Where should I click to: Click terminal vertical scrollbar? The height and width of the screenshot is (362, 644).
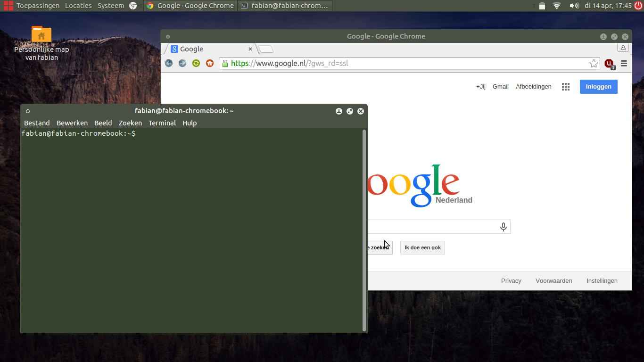[x=364, y=230]
